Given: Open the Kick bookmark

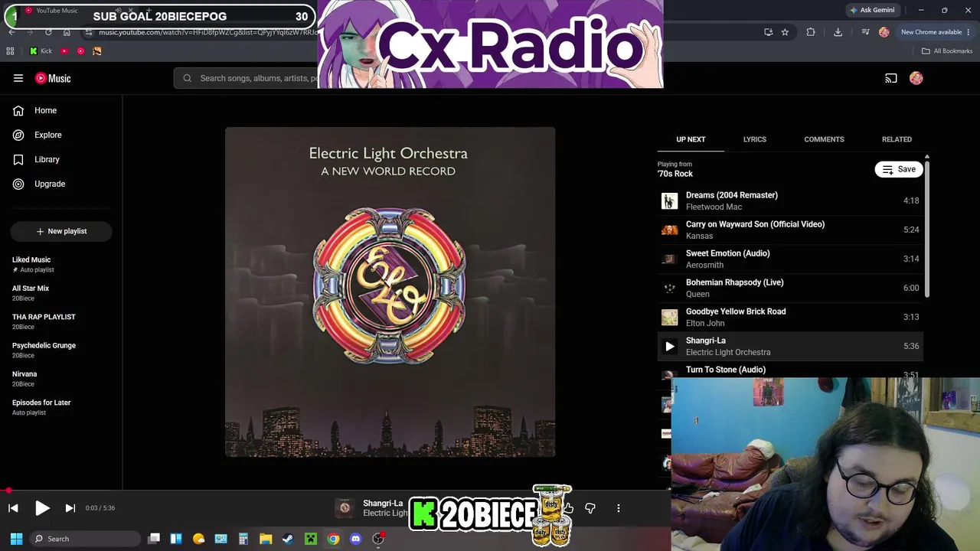Looking at the screenshot, I should pyautogui.click(x=41, y=51).
